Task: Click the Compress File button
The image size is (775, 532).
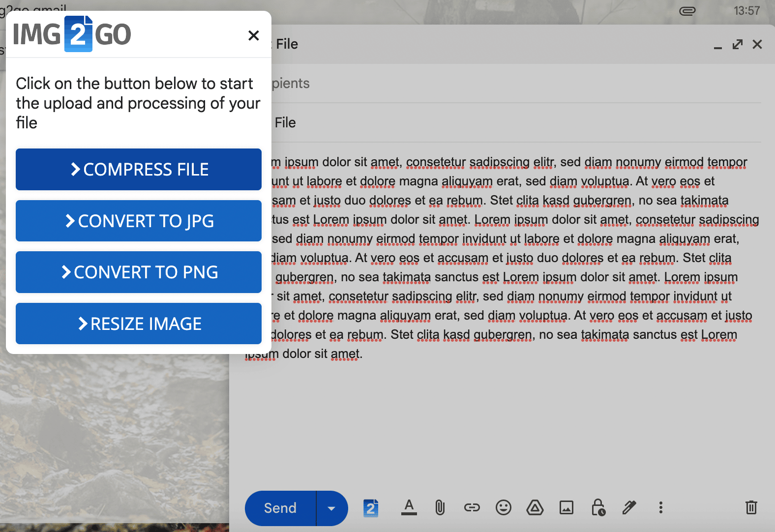Action: (x=139, y=170)
